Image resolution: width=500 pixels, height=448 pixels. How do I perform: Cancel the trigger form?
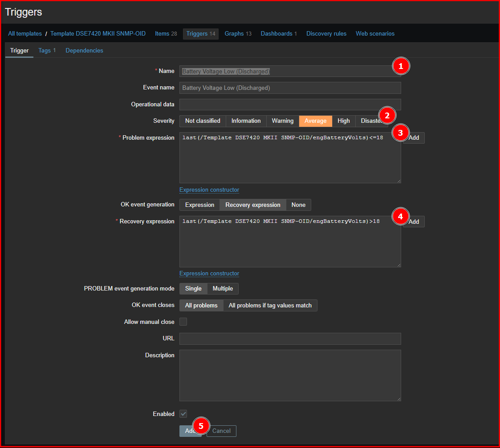[221, 431]
